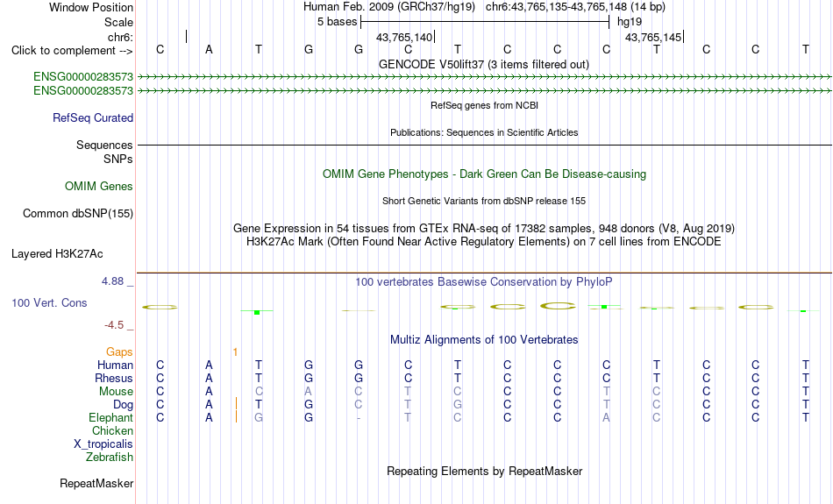Click the dash gap in Elephant row
The height and width of the screenshot is (504, 833).
coord(359,418)
